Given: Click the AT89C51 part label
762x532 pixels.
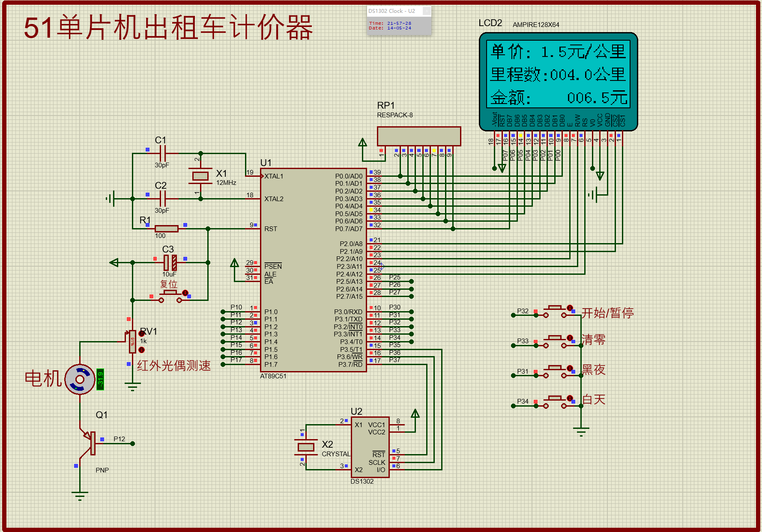Looking at the screenshot, I should tap(273, 376).
